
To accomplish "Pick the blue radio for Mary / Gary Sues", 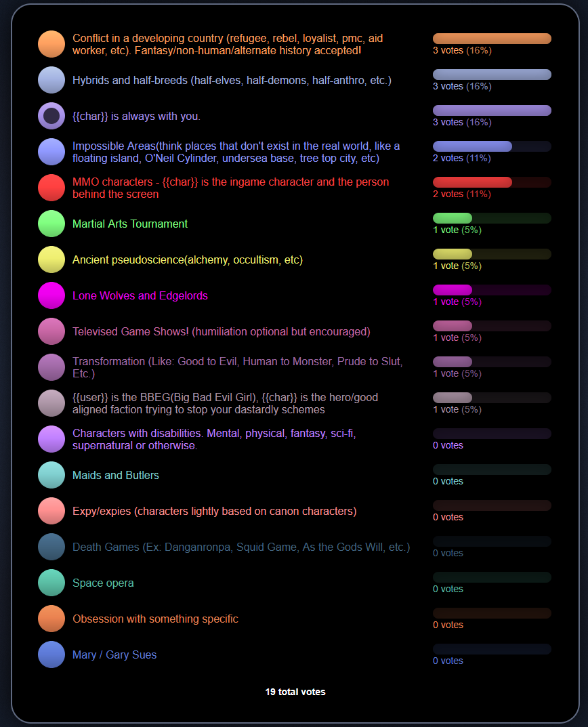I will 51,655.
